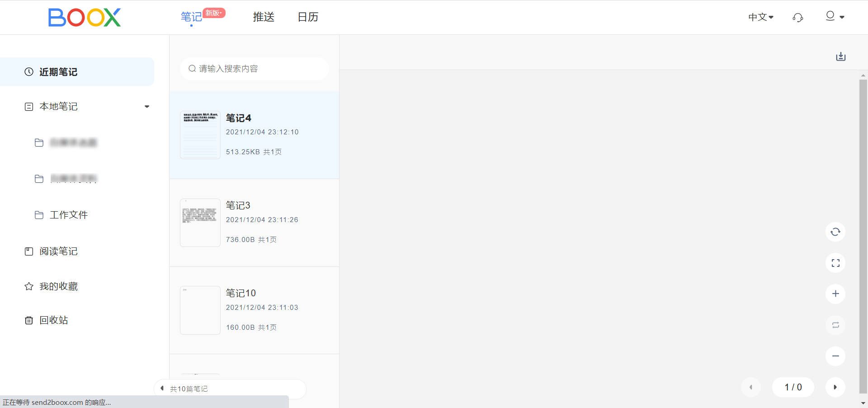Screen dimensions: 868x408
Task: Enter fullscreen view of the note
Action: point(835,263)
